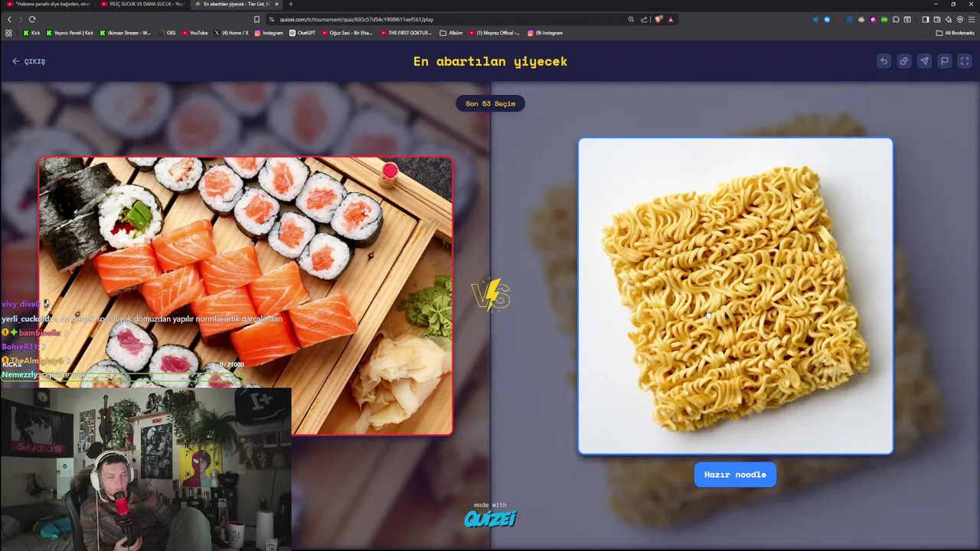The image size is (980, 551).
Task: Open the Brave Shields lion icon
Action: [x=657, y=19]
